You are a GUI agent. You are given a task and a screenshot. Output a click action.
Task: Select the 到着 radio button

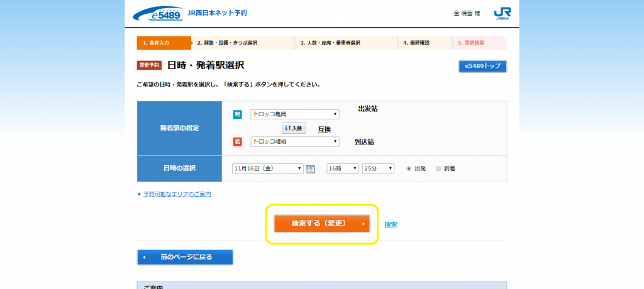coord(438,168)
